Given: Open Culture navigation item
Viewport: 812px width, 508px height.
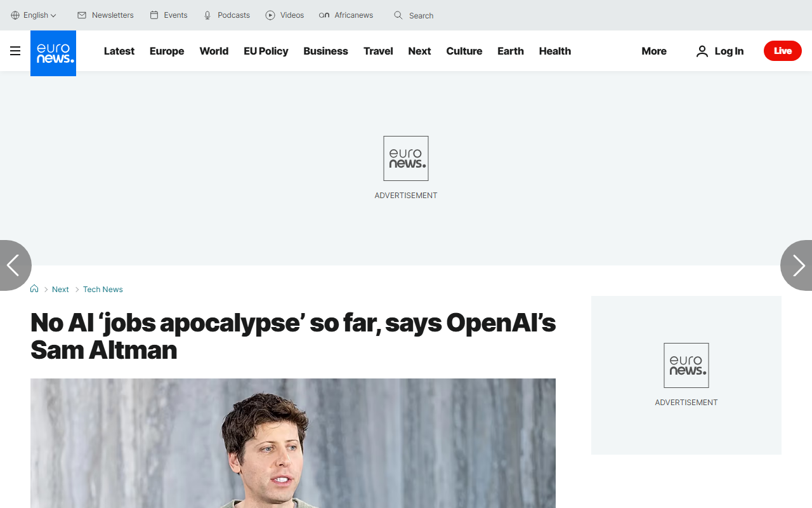Looking at the screenshot, I should (x=464, y=51).
